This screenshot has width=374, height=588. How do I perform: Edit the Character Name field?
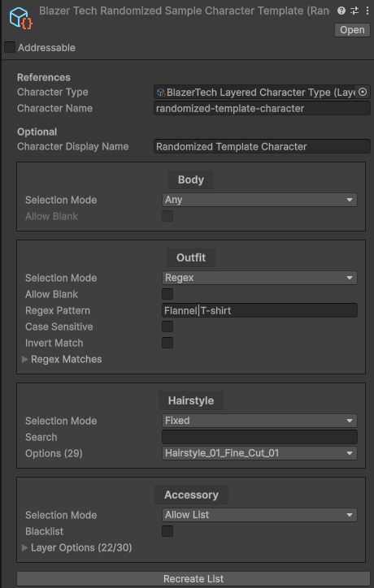coord(262,108)
